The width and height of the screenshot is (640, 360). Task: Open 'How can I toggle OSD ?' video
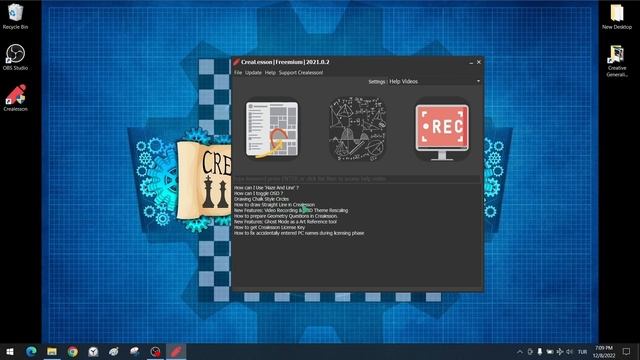pos(258,193)
